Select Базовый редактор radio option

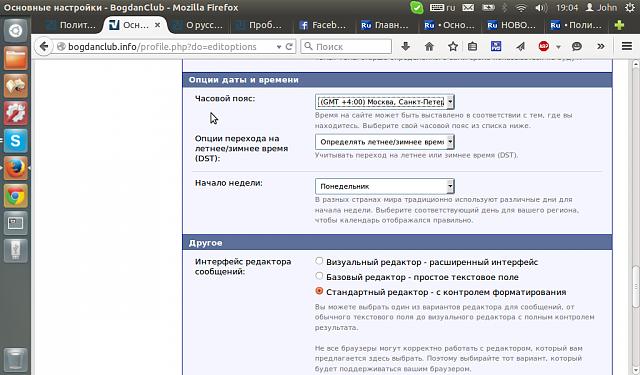pos(319,276)
